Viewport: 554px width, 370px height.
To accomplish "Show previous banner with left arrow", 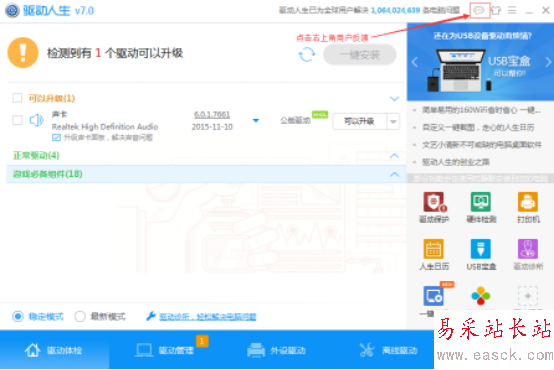I will [x=415, y=62].
